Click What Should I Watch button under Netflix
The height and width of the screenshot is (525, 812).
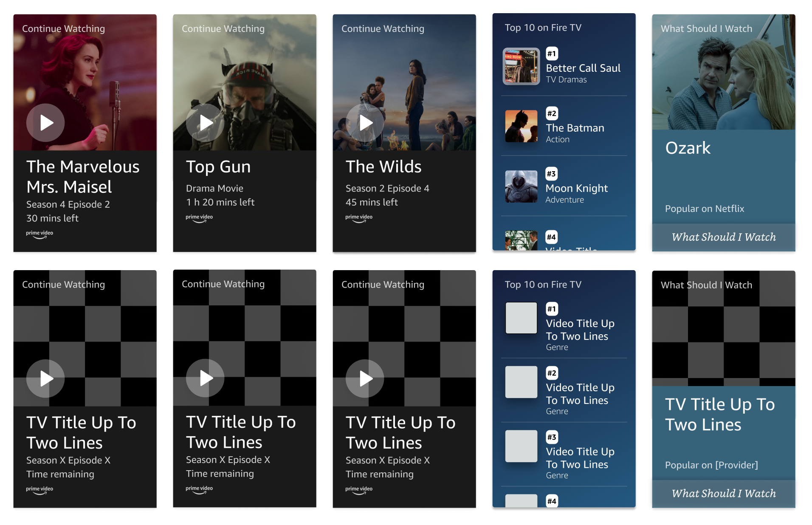click(724, 237)
